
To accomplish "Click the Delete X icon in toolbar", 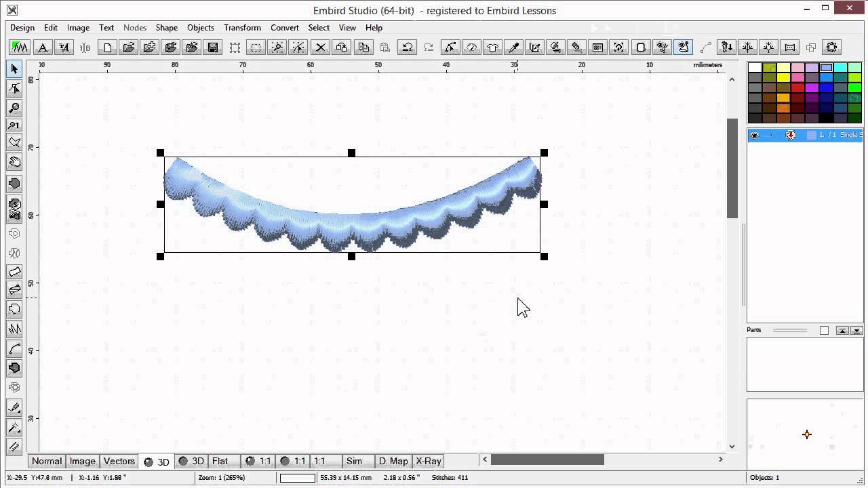I will click(320, 47).
